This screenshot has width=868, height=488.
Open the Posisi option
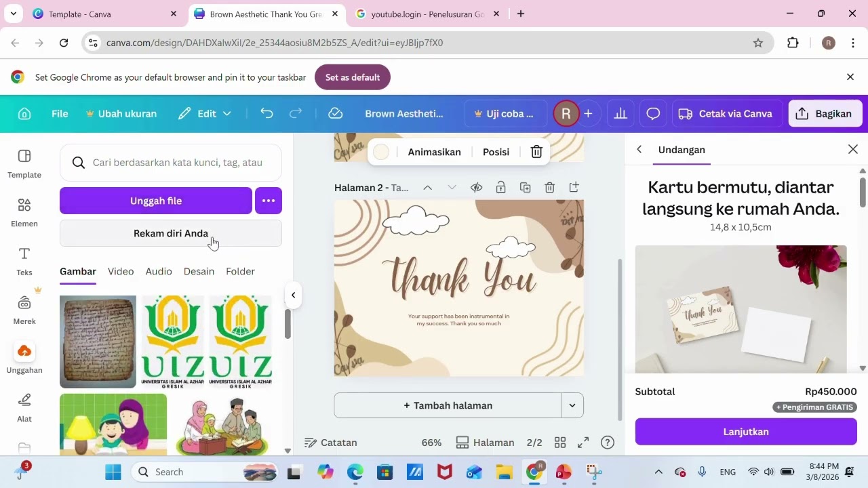tap(496, 152)
